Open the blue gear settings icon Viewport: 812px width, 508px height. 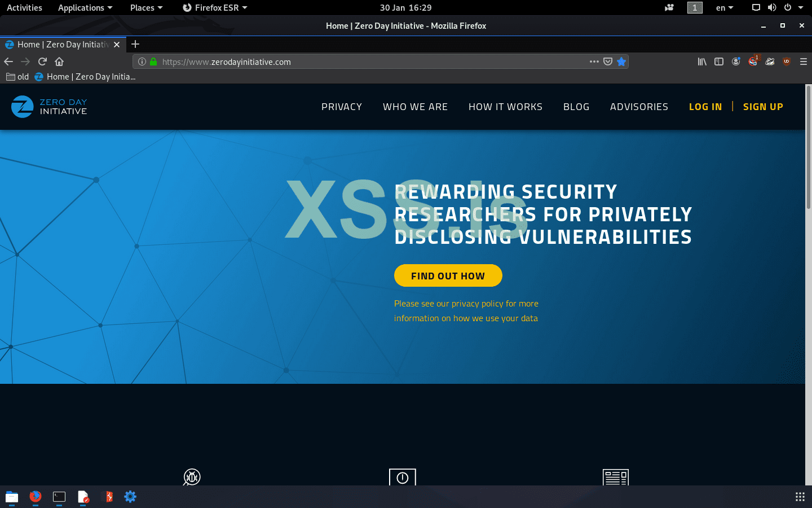click(x=130, y=497)
